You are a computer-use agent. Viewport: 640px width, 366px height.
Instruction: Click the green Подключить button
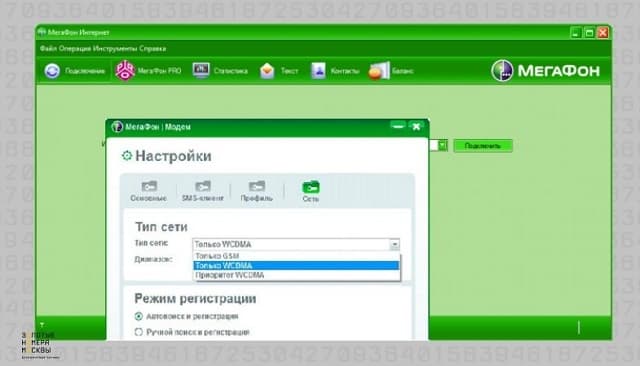click(x=483, y=146)
